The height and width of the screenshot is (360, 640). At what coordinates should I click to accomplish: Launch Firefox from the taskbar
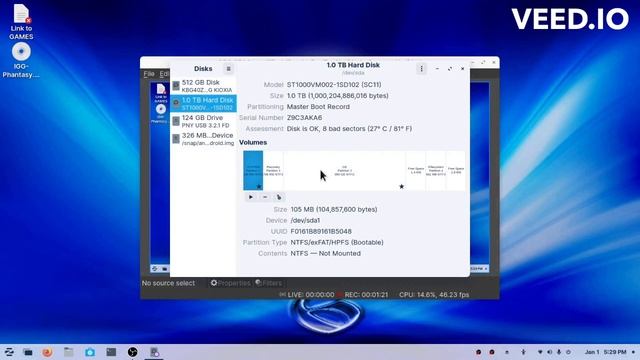pyautogui.click(x=47, y=352)
